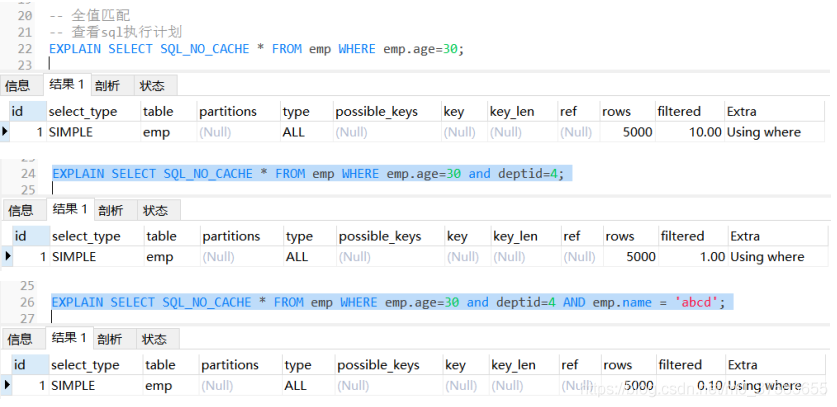Select the filtered value 1.00 cell
The height and width of the screenshot is (407, 837).
[x=692, y=257]
